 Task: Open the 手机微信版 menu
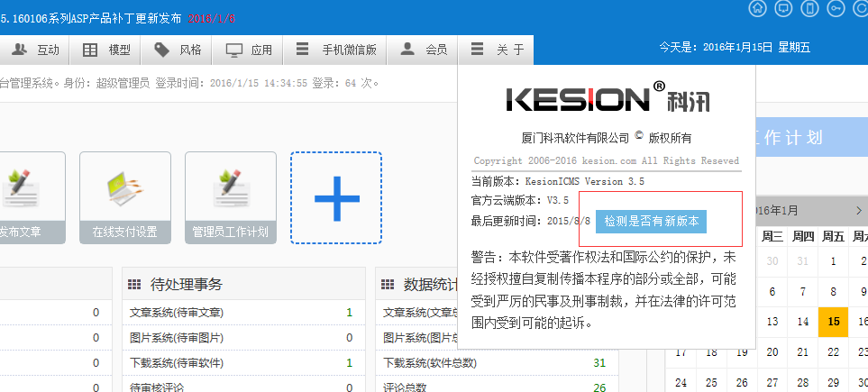[336, 50]
